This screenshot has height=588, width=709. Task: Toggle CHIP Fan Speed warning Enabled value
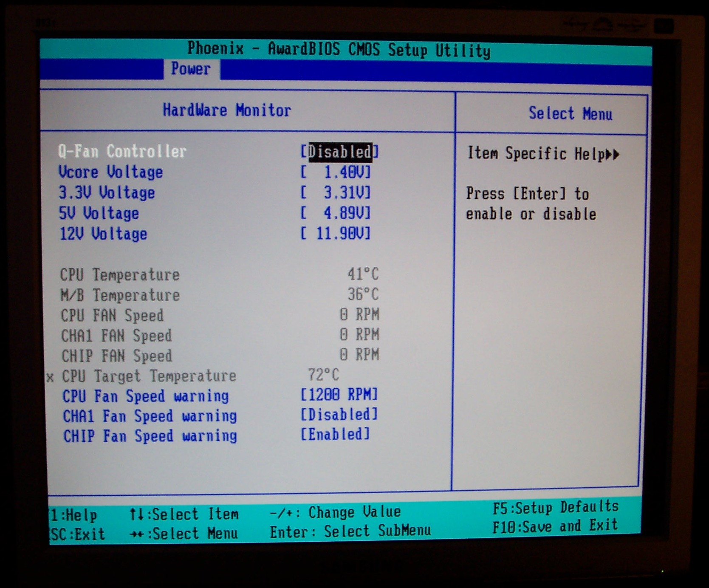(335, 435)
